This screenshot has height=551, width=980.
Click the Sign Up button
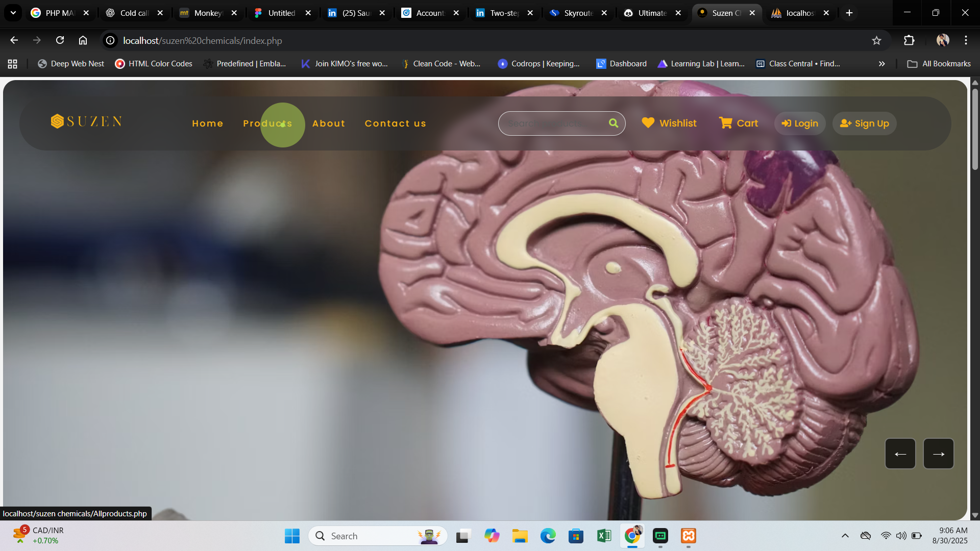pos(864,123)
